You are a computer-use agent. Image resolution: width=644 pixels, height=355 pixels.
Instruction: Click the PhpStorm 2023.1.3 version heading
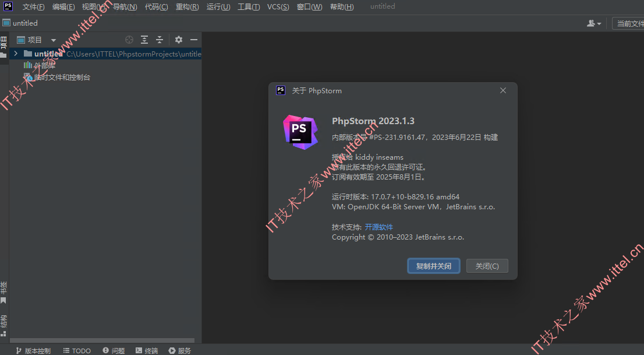point(373,121)
